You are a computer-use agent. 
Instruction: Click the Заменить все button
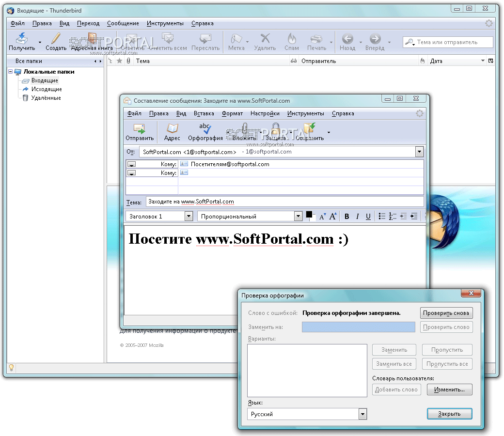coord(394,364)
